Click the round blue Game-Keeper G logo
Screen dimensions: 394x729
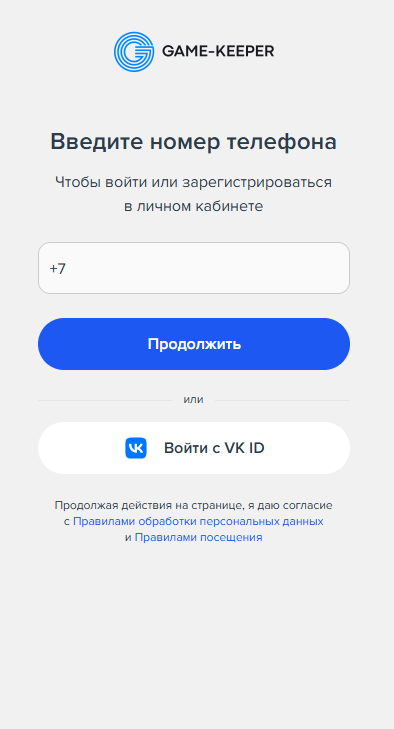134,52
